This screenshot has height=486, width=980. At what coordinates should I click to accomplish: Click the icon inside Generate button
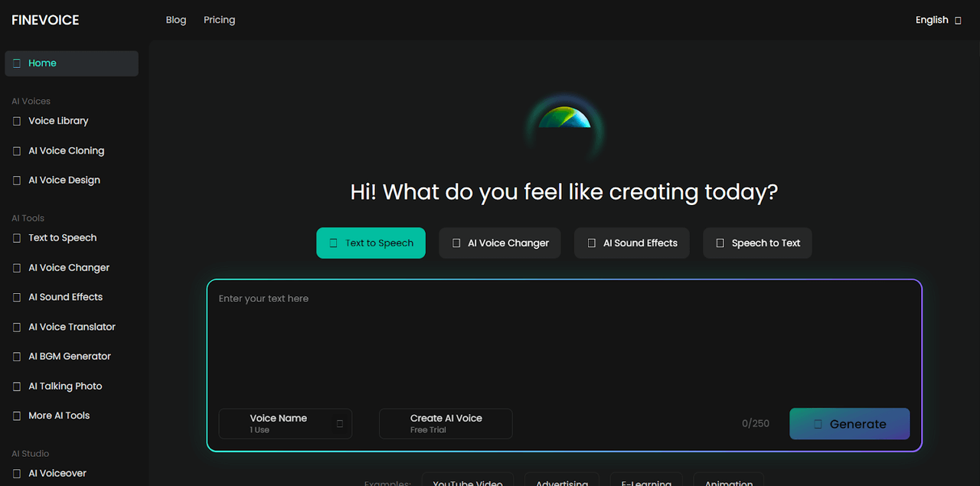click(x=818, y=424)
